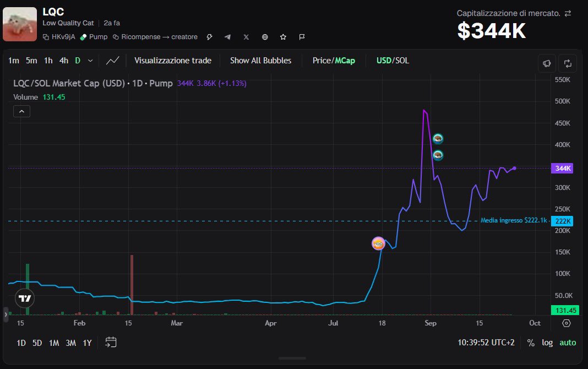Click the $344K market cap value
Screen dimensions: 588x369
(492, 31)
